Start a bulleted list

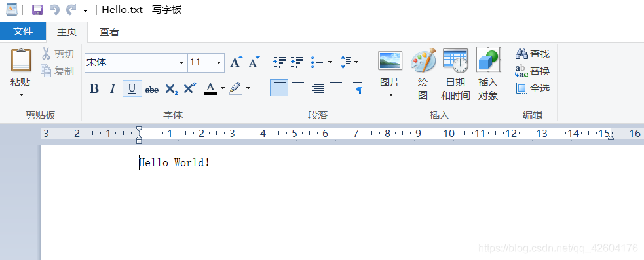coord(316,62)
